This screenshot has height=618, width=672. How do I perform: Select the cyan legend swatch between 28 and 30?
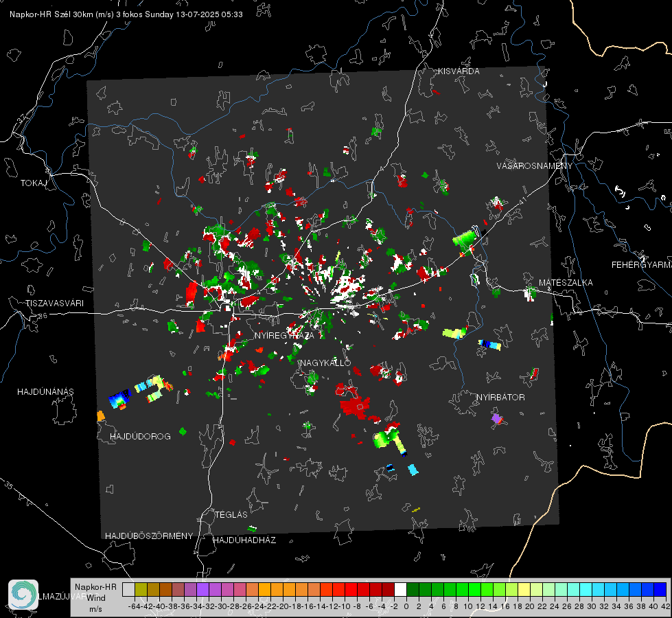586,589
